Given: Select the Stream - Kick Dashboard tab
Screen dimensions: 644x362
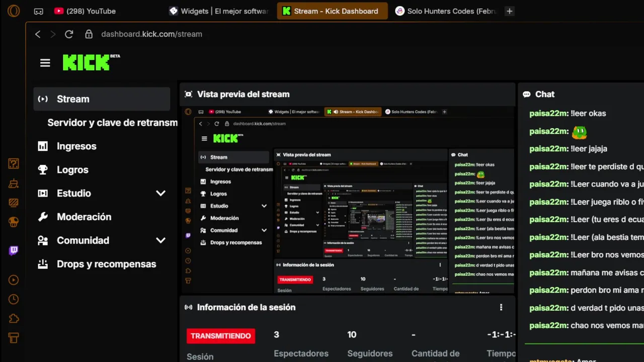Looking at the screenshot, I should pos(332,11).
